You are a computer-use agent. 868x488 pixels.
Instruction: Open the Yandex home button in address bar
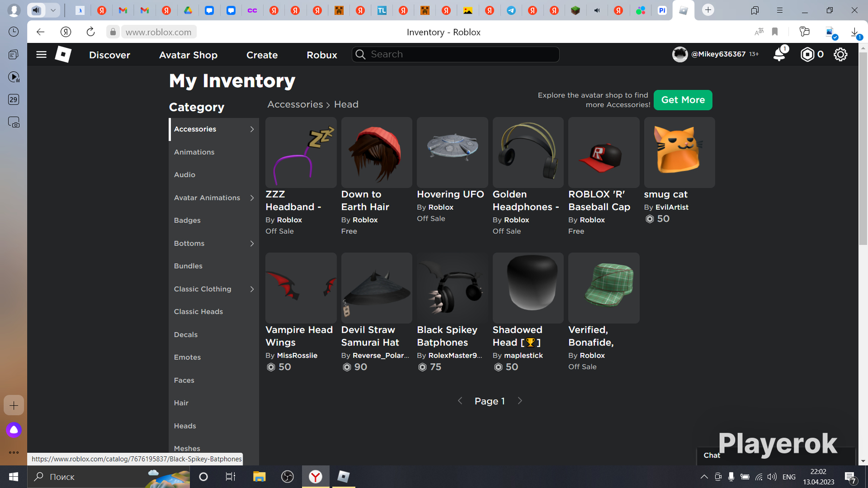click(x=66, y=32)
